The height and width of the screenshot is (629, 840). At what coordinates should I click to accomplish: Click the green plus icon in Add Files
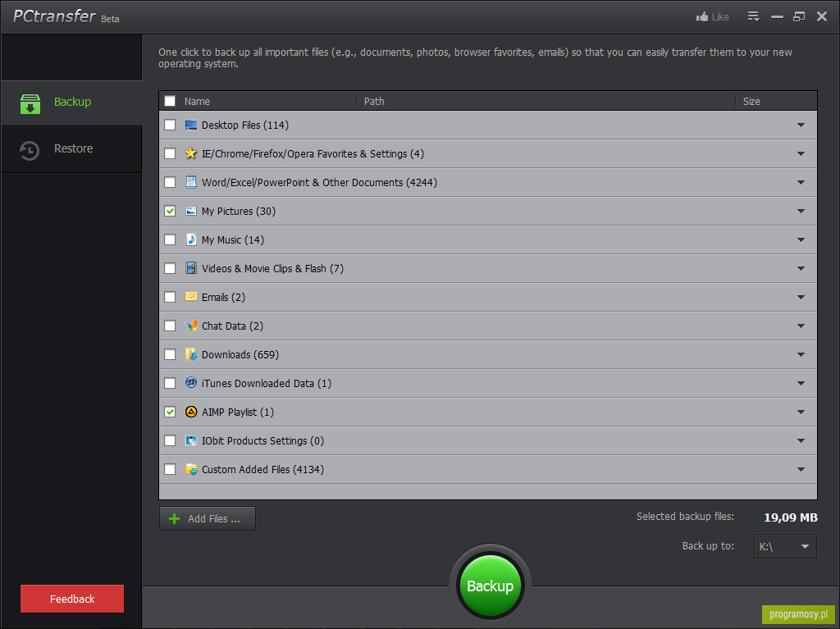tap(174, 518)
